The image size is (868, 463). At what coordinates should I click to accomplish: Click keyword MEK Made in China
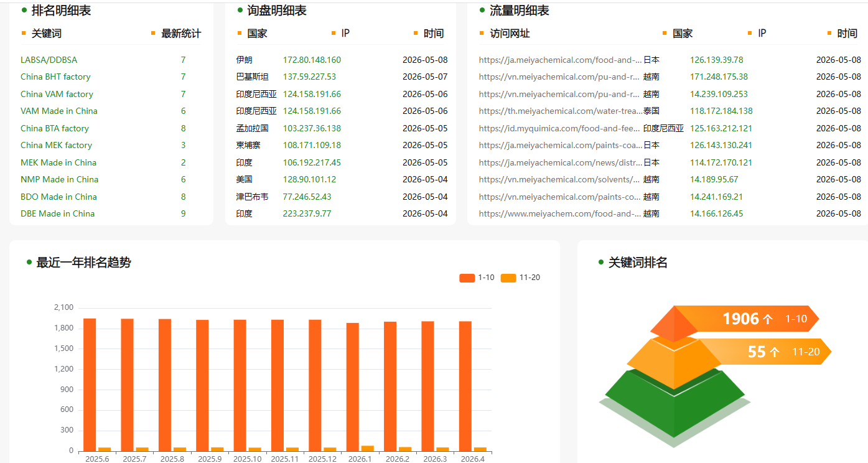click(x=58, y=162)
